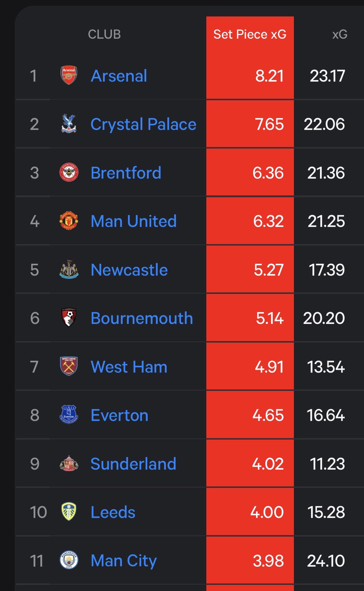Select the CLUB column header
364x591 pixels.
point(104,34)
